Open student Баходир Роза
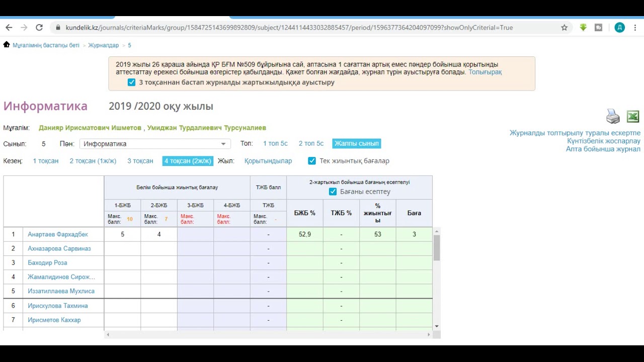The image size is (644, 362). point(47,262)
